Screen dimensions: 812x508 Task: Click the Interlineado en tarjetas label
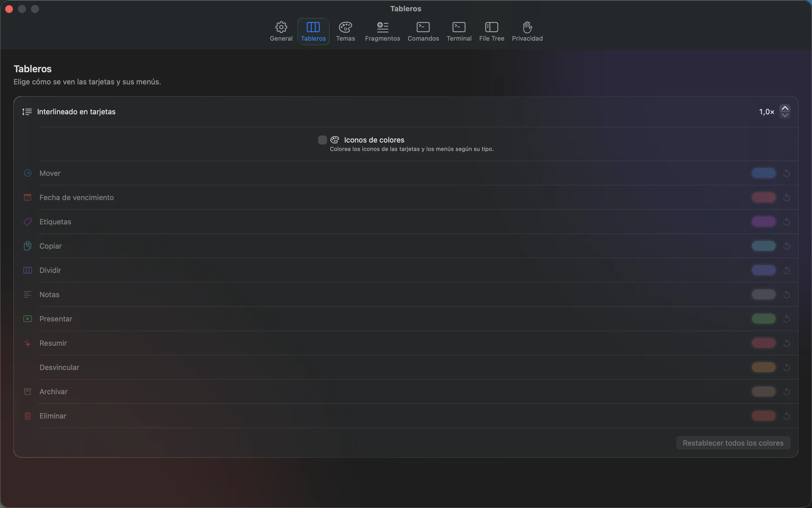(76, 111)
